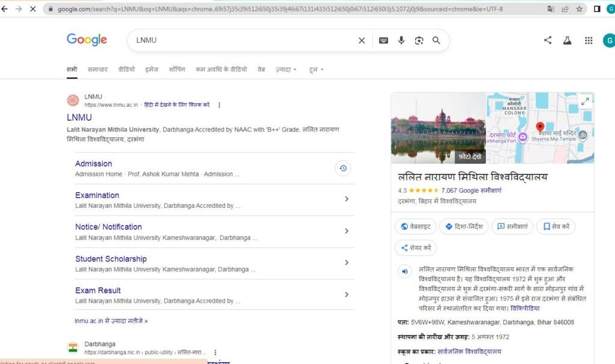
Task: Click the शेयर करें button
Action: click(x=416, y=248)
